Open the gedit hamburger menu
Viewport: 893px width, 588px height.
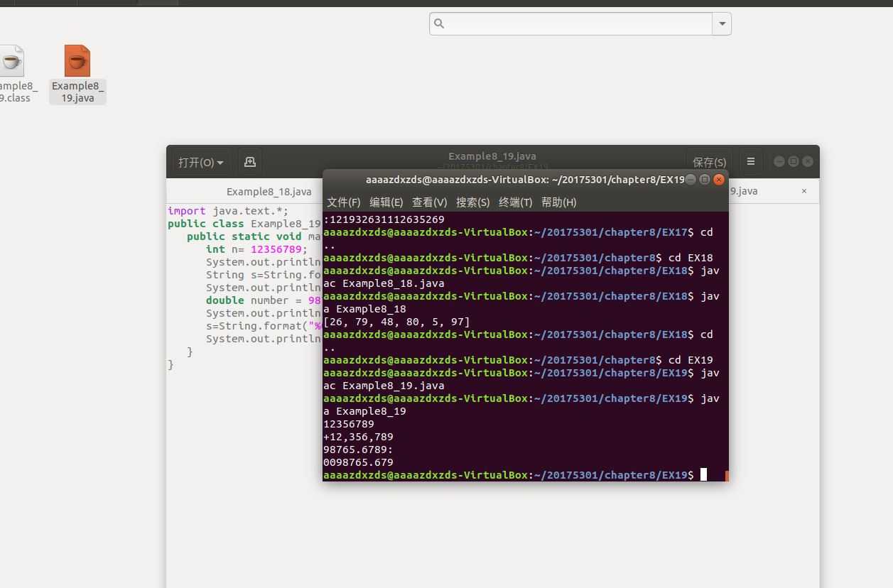(x=750, y=162)
